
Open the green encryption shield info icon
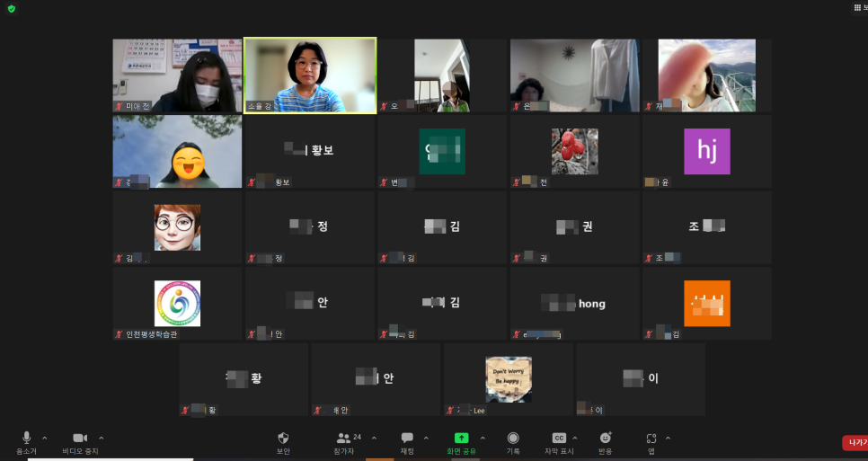click(x=12, y=9)
